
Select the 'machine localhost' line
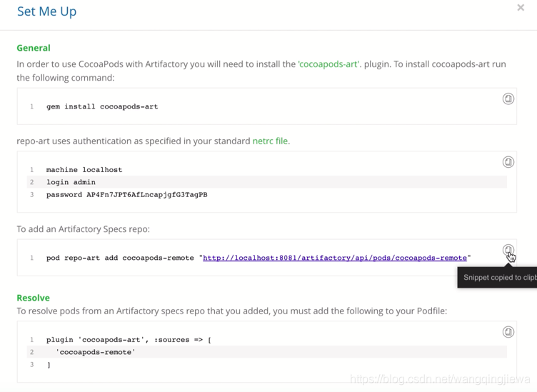(84, 170)
